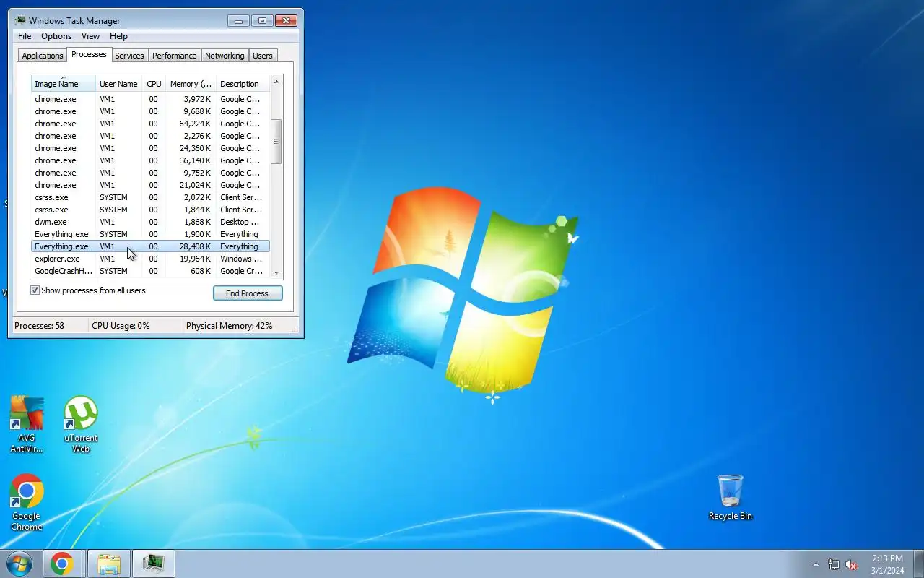Open the Options menu
The height and width of the screenshot is (578, 924).
(x=56, y=36)
